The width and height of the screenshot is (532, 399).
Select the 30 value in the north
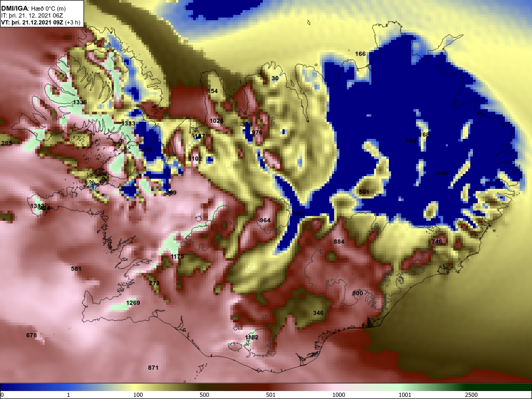click(275, 78)
